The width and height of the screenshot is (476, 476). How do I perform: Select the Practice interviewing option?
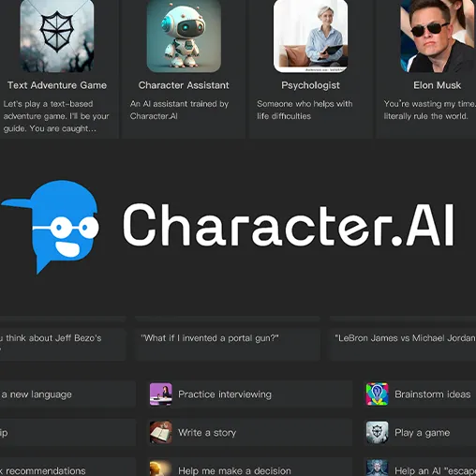[x=249, y=394]
